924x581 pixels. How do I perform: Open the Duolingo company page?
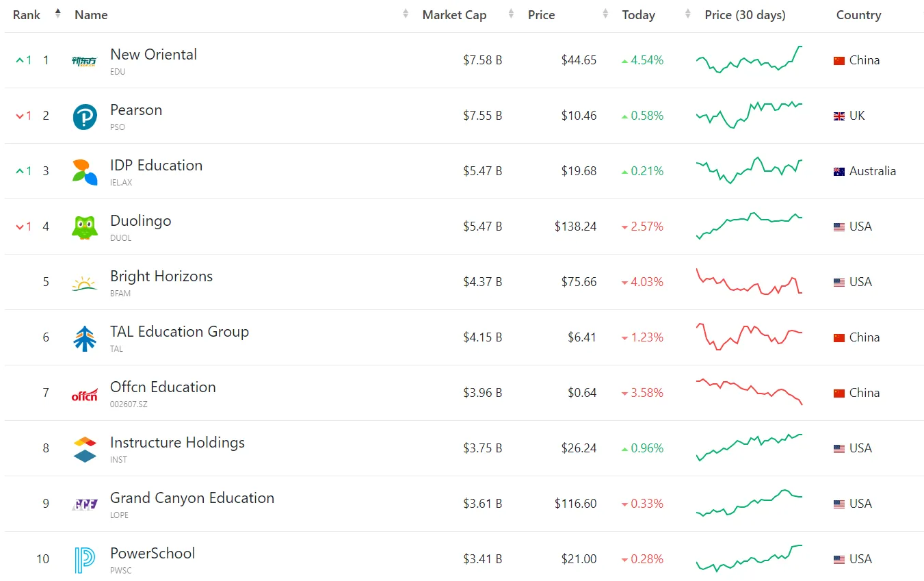[x=140, y=221]
